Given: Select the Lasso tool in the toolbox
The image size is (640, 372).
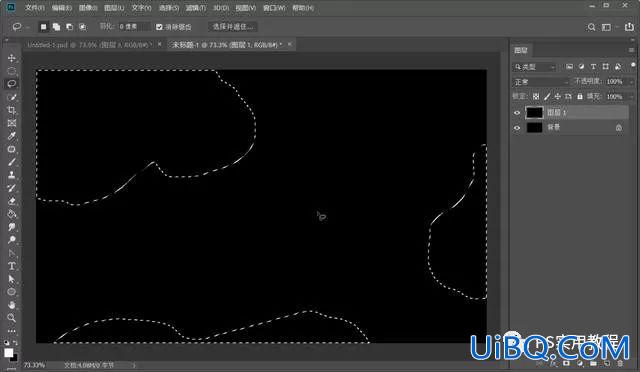Looking at the screenshot, I should (x=11, y=84).
